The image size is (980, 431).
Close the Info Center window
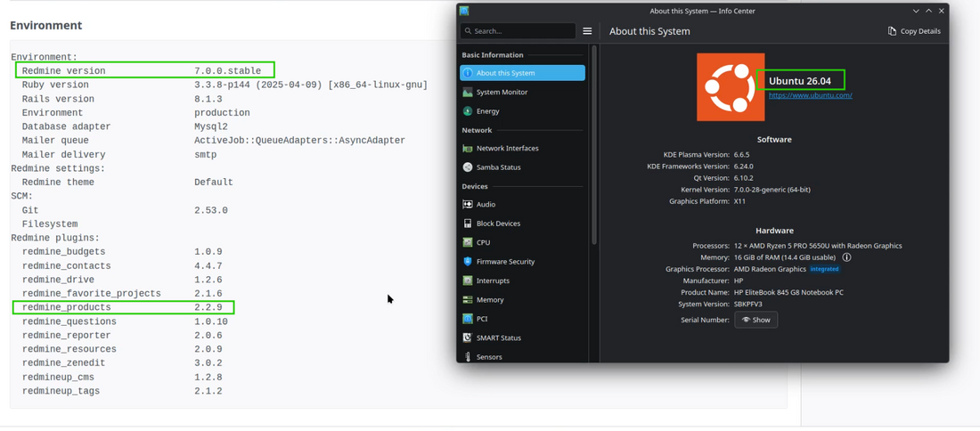pos(942,11)
